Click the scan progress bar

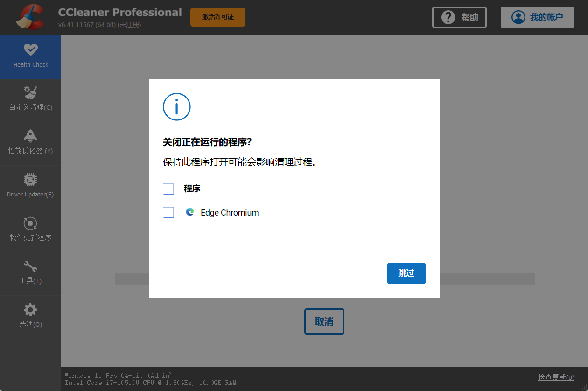pyautogui.click(x=324, y=279)
